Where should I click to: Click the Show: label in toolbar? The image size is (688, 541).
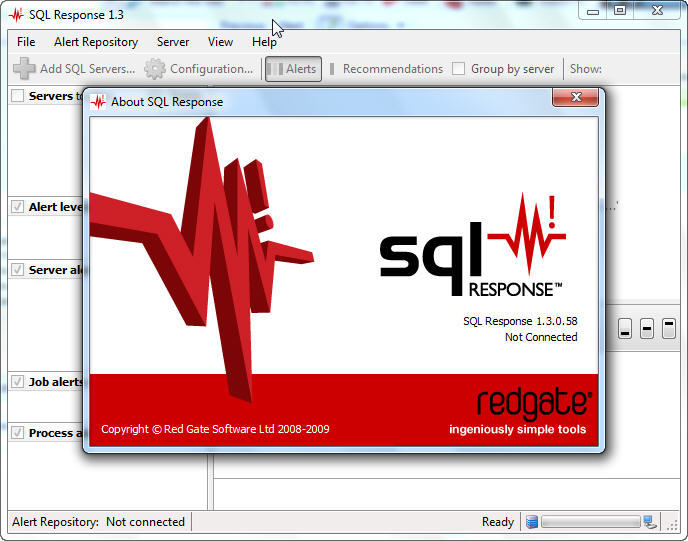click(586, 69)
